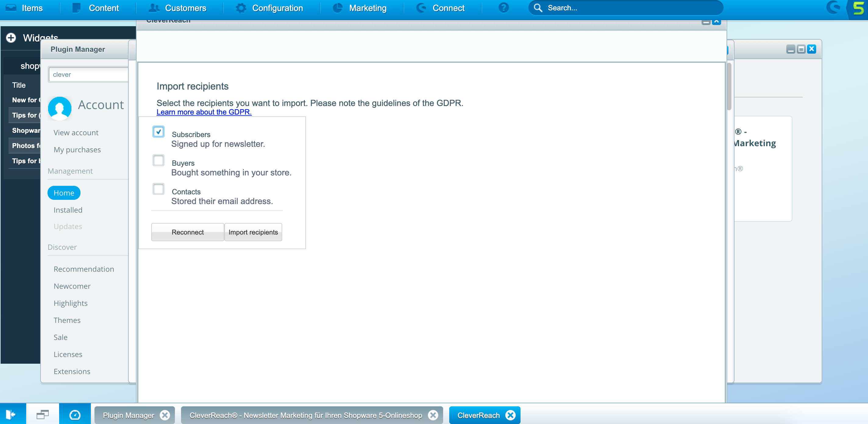Screen dimensions: 868x424
Task: Open Themes in Discover section
Action: (67, 320)
